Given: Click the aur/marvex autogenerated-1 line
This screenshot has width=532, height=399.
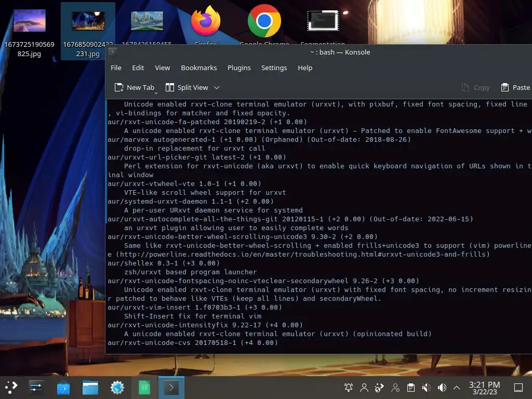Looking at the screenshot, I should (259, 139).
